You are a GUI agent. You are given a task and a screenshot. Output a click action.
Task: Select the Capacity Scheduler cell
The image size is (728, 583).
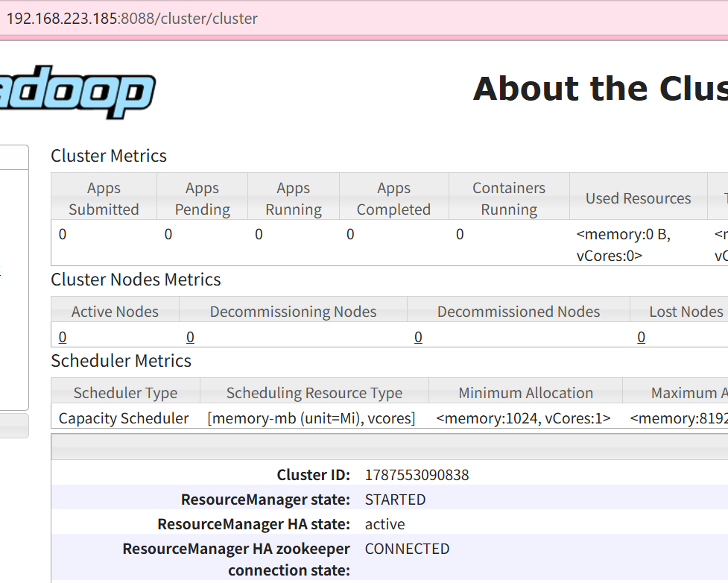(124, 418)
